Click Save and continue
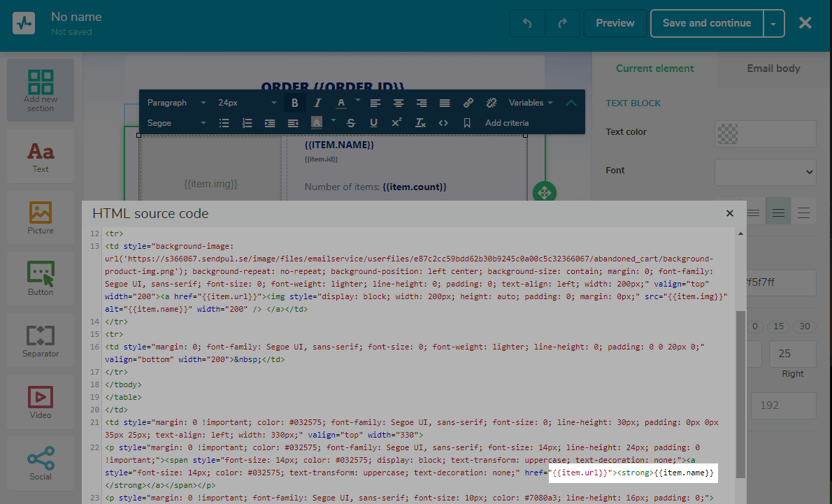Viewport: 832px width, 504px height. point(707,23)
